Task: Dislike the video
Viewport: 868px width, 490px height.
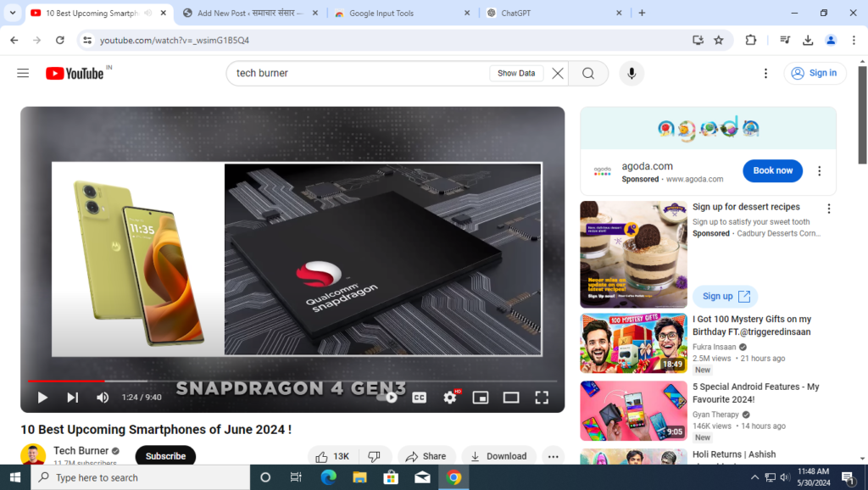Action: [375, 456]
